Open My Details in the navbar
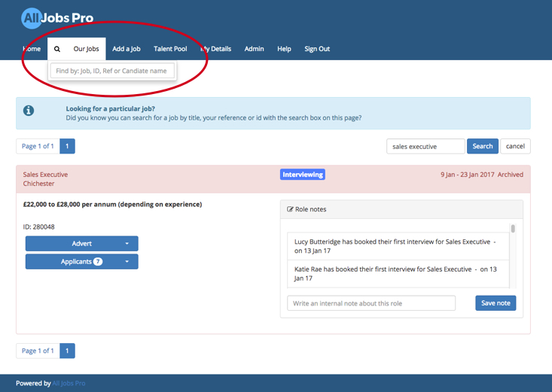 216,49
